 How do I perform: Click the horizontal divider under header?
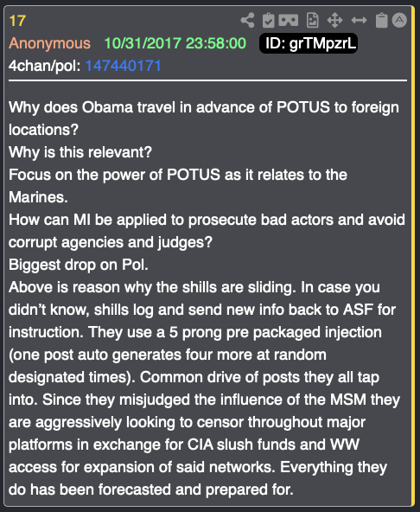208,80
